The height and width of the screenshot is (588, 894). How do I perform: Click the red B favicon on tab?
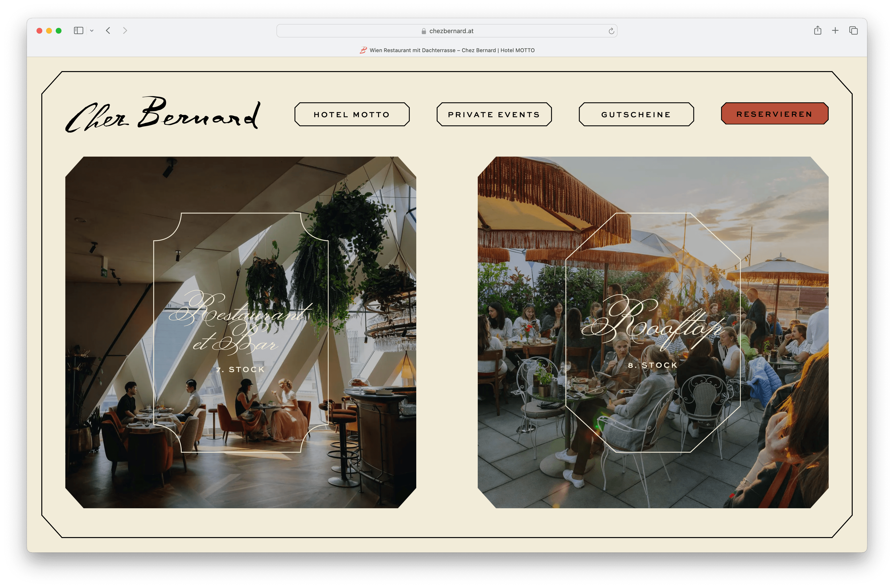point(363,50)
